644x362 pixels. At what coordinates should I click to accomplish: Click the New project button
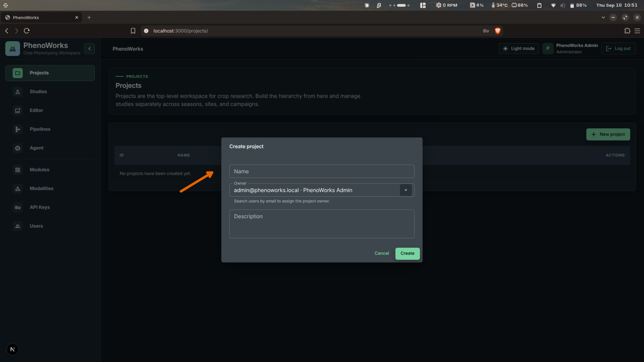click(x=608, y=134)
